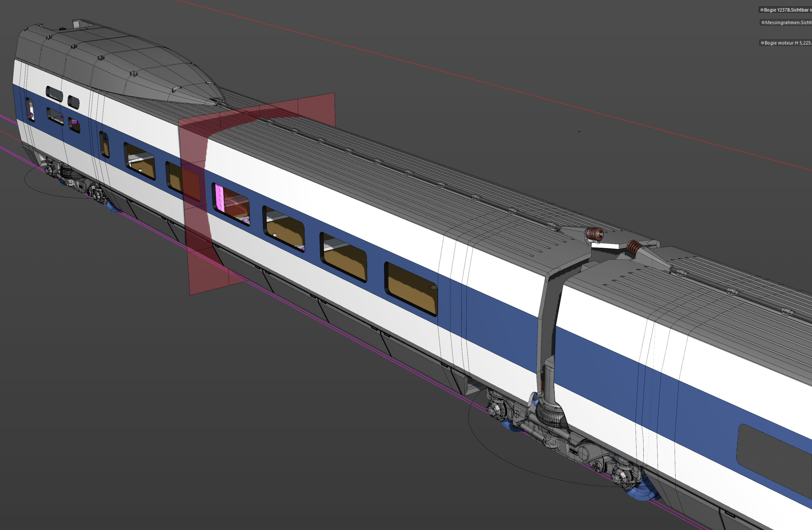
Task: Toggle the Bogie moteur H 5,225 dot
Action: point(762,43)
